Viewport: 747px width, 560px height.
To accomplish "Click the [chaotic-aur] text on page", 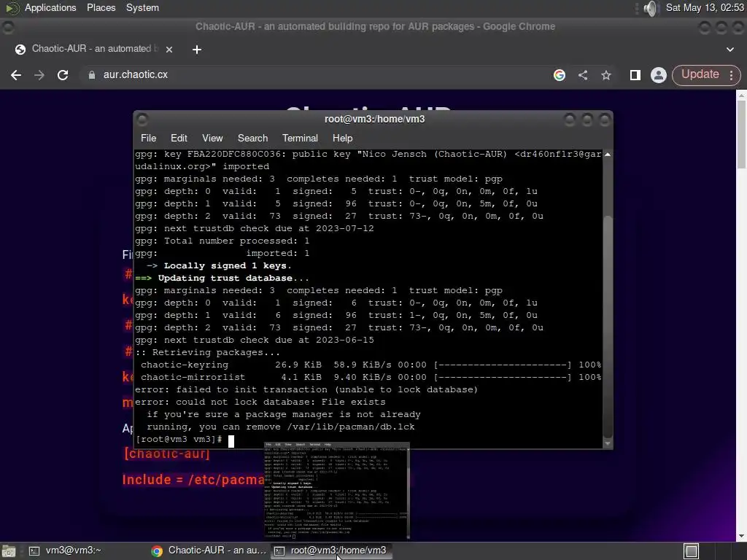I will click(x=167, y=454).
